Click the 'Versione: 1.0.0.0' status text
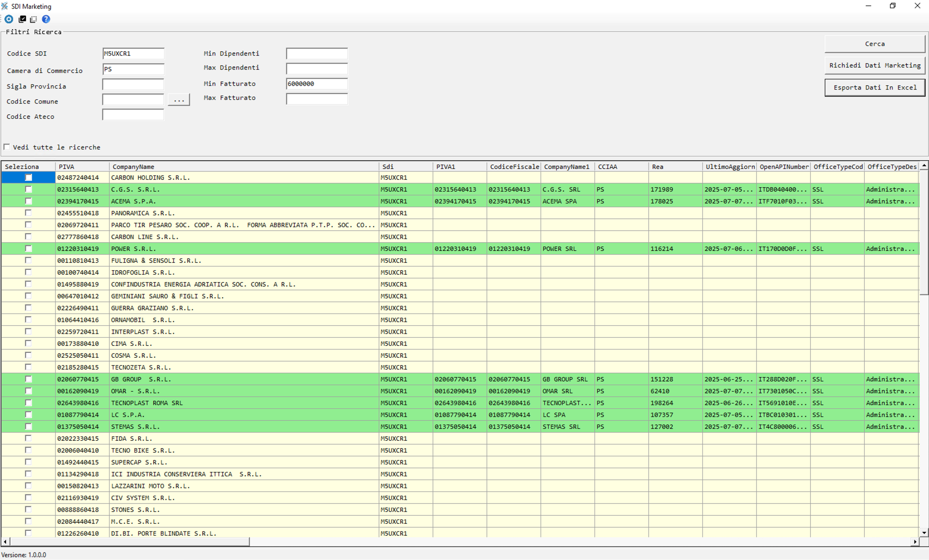Screen dimensions: 929x560 pos(24,555)
